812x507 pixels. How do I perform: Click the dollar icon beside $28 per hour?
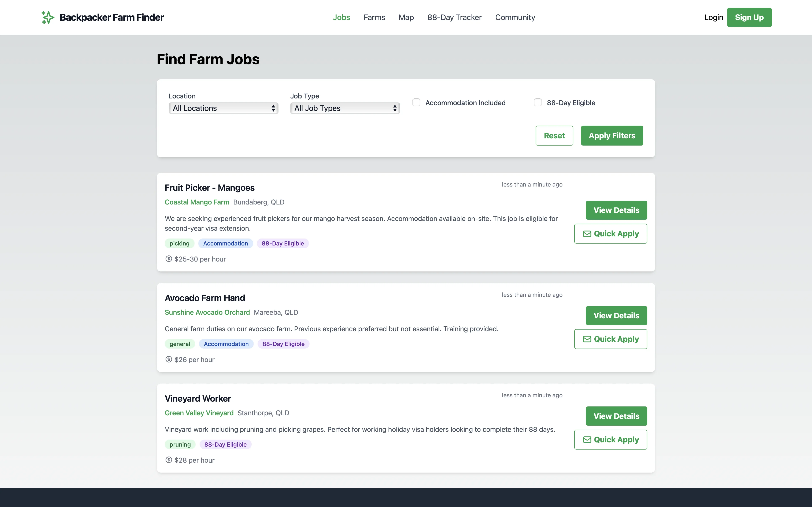click(x=169, y=460)
